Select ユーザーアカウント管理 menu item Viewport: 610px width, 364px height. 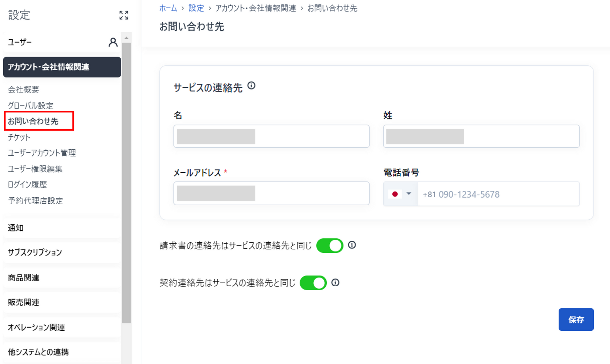(x=42, y=153)
